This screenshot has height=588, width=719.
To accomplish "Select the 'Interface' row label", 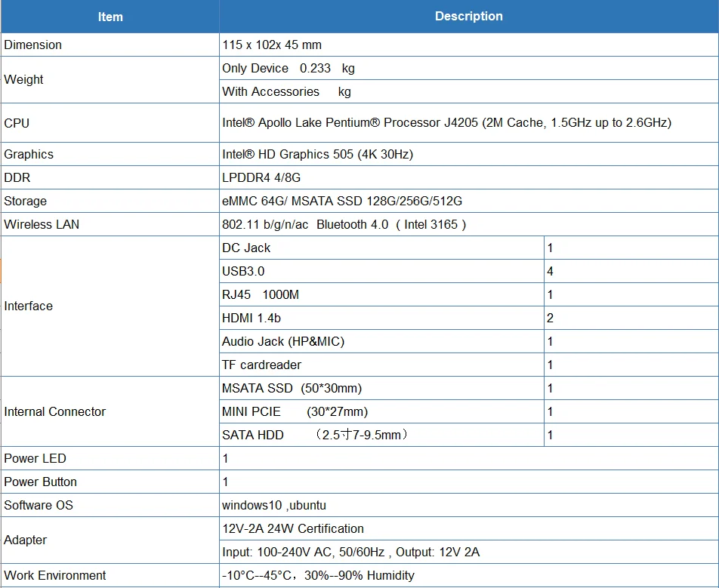I will (x=110, y=306).
